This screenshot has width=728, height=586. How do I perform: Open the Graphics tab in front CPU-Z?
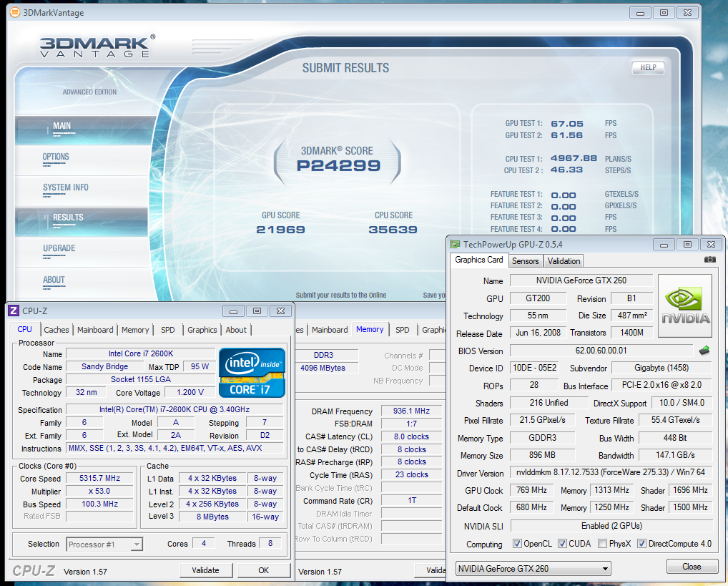coord(202,329)
